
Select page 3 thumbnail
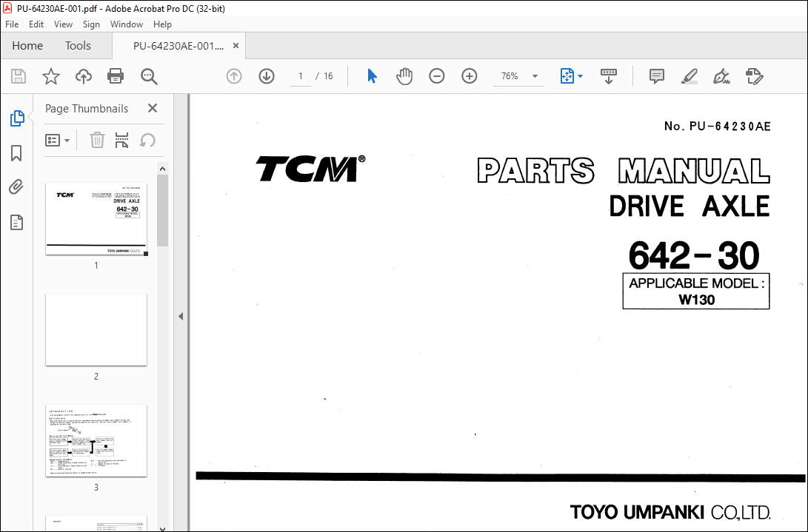tap(96, 440)
